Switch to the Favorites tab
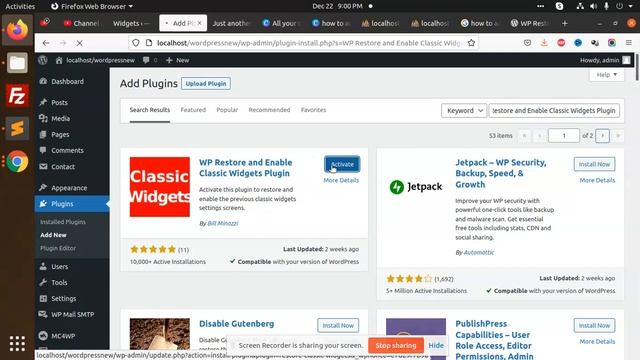This screenshot has height=360, width=640. 313,110
